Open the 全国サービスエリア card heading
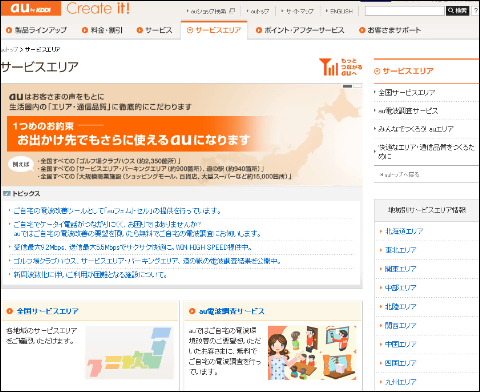This screenshot has height=392, width=480. (x=48, y=311)
